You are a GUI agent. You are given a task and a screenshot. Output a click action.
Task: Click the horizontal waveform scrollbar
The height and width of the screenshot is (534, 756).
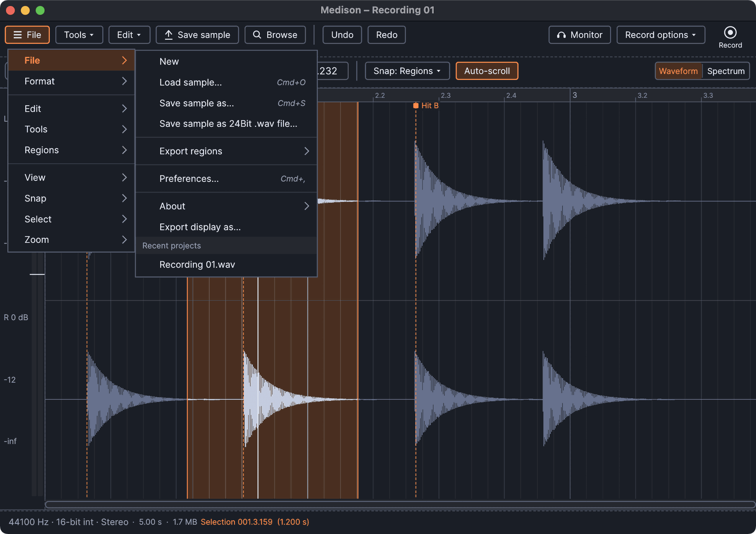(x=400, y=504)
